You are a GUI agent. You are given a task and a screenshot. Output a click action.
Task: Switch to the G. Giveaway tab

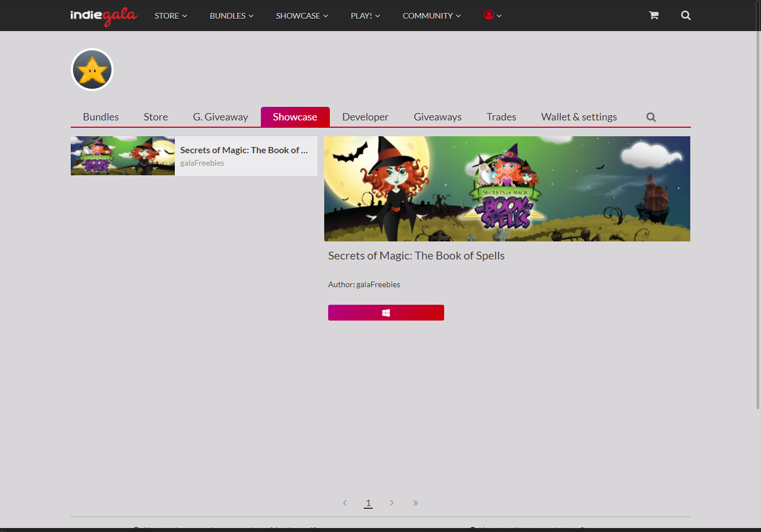tap(221, 117)
